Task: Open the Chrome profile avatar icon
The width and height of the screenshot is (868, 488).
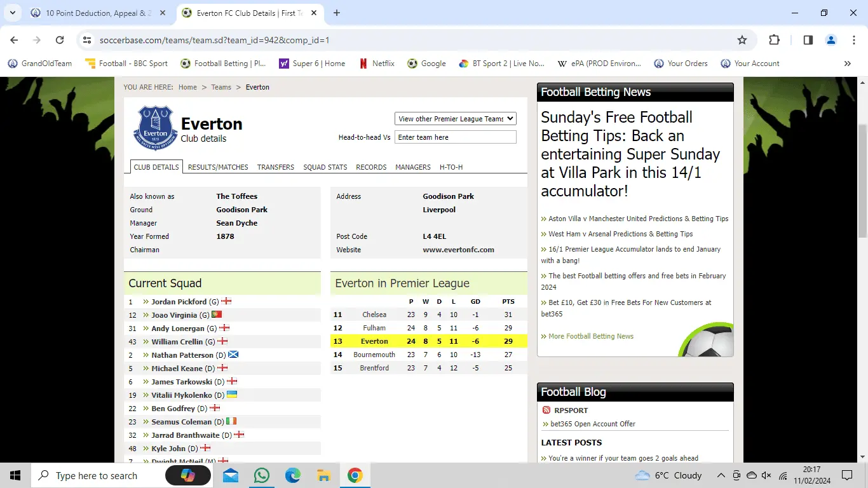Action: (831, 40)
